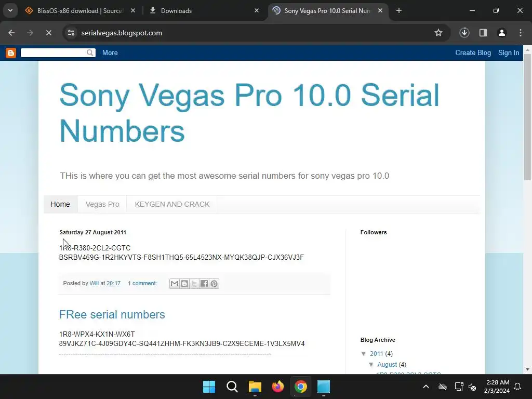Select the Home page tab
The image size is (532, 399).
tap(60, 204)
